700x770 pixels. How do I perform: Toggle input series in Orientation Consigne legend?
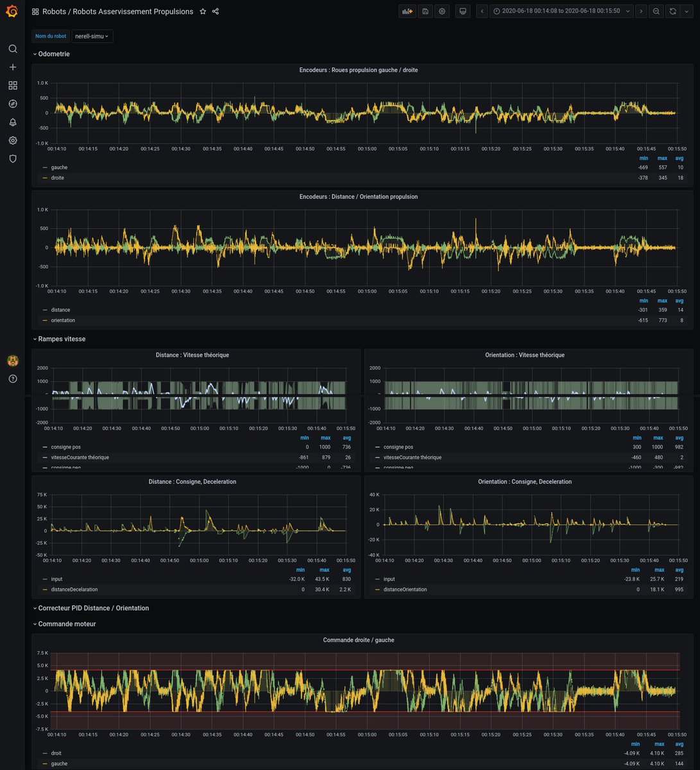click(x=389, y=579)
